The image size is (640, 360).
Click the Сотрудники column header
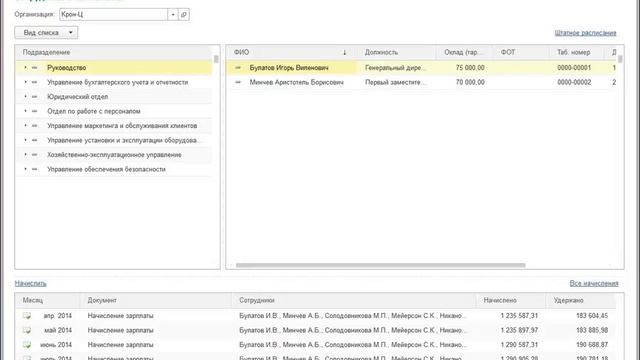click(354, 300)
